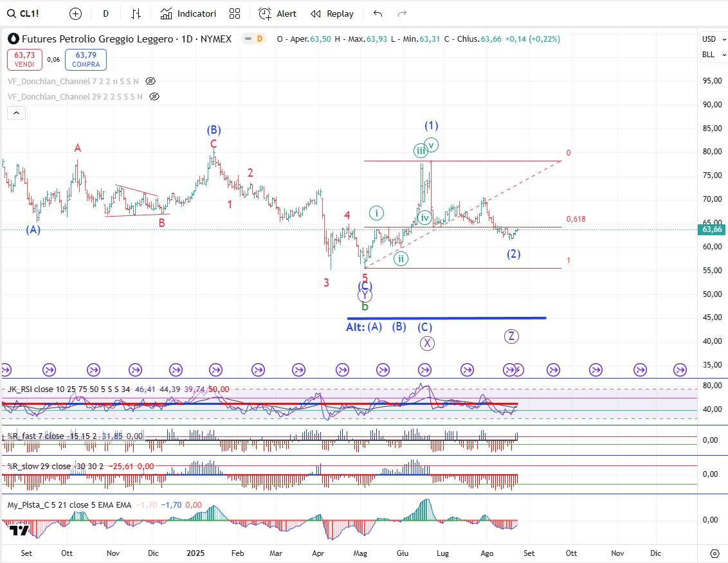The image size is (728, 563).
Task: Open the USD currency selector
Action: point(709,39)
